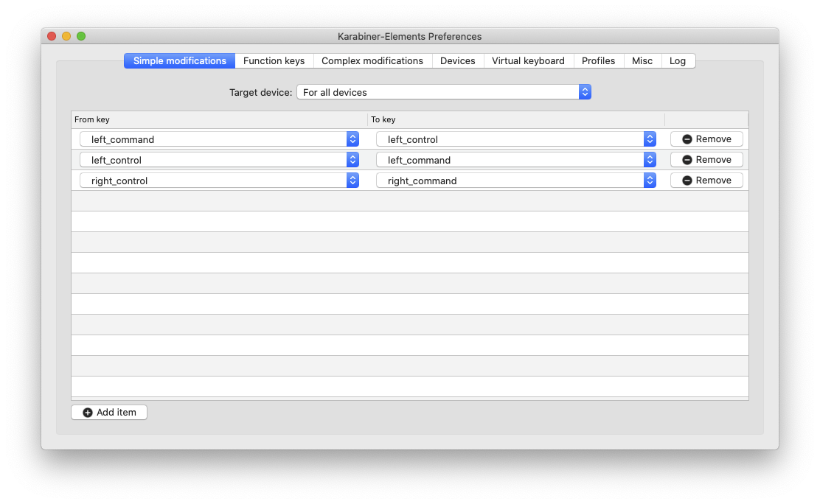Click minus icon in left_control row's Remove button

tap(687, 160)
